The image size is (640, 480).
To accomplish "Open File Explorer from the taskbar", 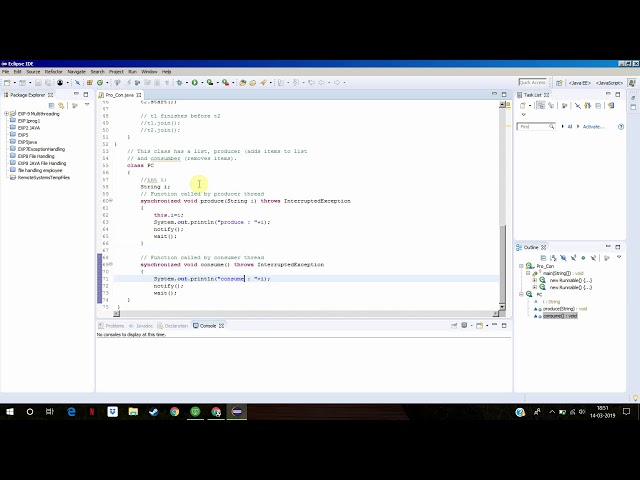I will pyautogui.click(x=133, y=412).
